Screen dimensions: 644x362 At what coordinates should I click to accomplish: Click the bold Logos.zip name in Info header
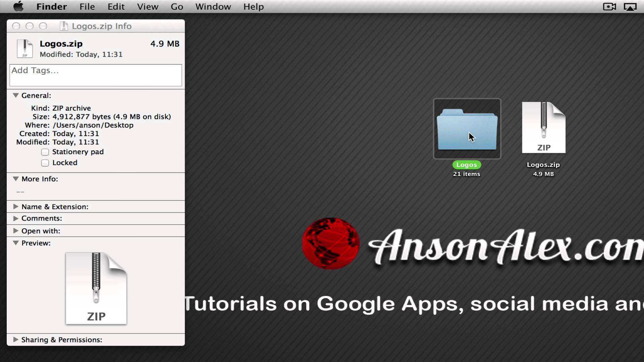61,44
